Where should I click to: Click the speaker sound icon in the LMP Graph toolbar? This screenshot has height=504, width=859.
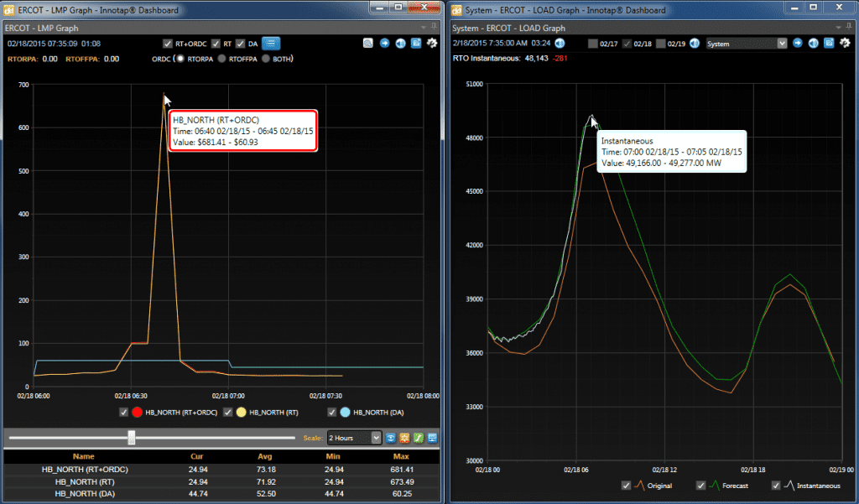[400, 44]
